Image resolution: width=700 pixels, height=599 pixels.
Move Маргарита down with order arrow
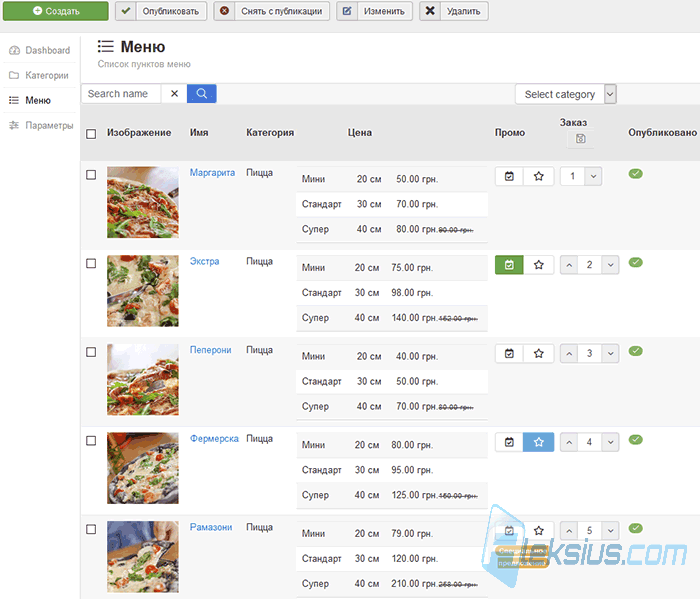click(593, 176)
